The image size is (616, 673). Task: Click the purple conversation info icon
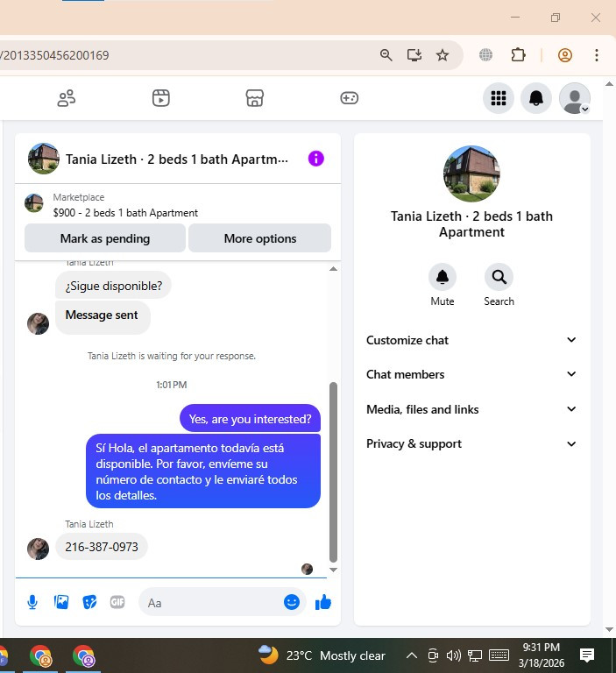click(316, 159)
